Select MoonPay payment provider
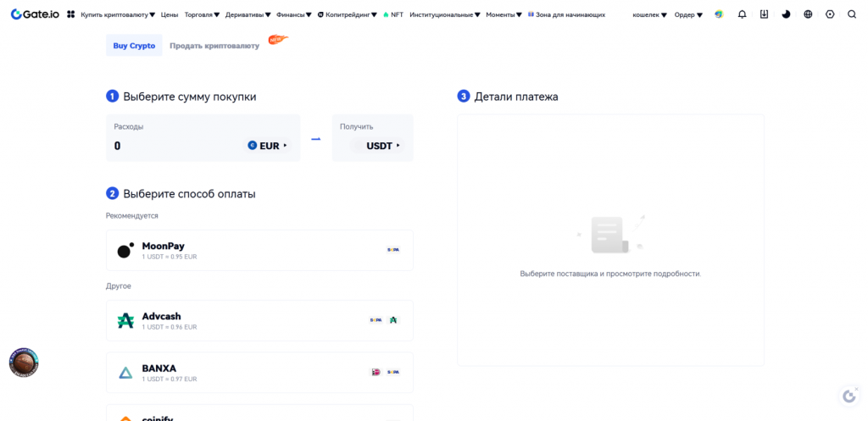The height and width of the screenshot is (421, 868). [259, 250]
